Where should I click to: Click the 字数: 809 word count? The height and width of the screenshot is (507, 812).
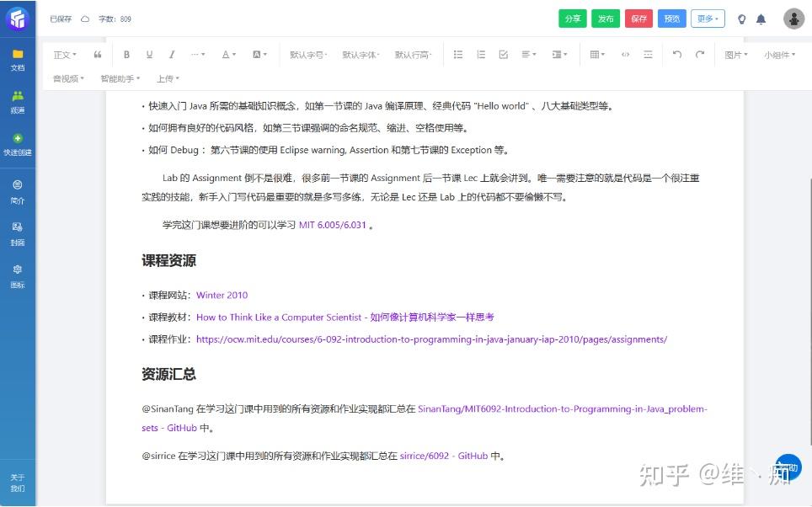(115, 19)
